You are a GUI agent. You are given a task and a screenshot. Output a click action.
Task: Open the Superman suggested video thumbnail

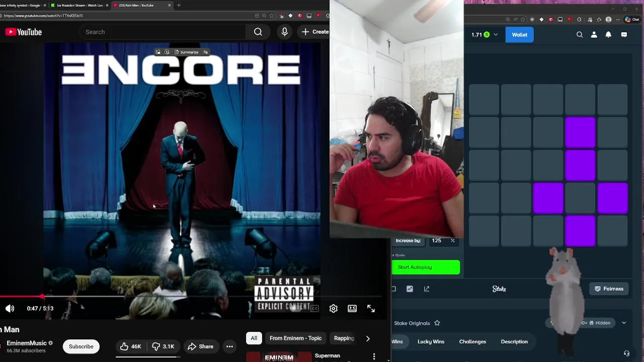tap(279, 357)
